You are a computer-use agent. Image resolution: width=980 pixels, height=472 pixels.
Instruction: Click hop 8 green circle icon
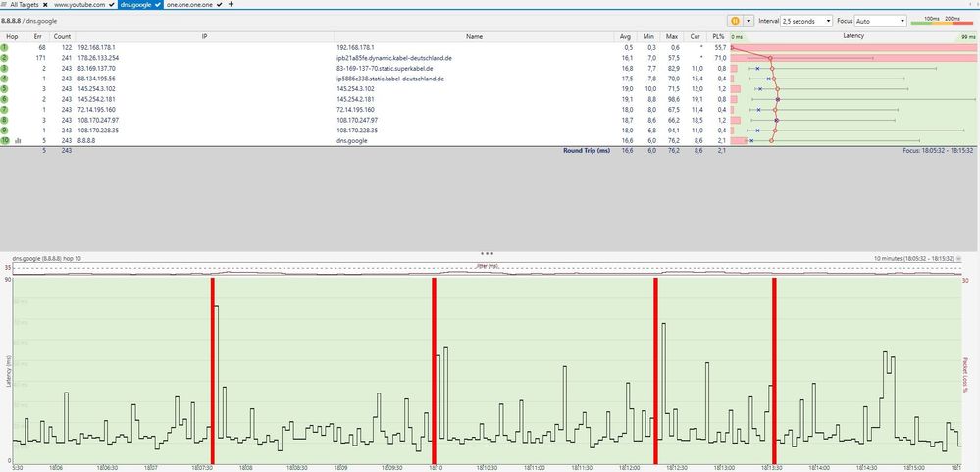point(4,120)
